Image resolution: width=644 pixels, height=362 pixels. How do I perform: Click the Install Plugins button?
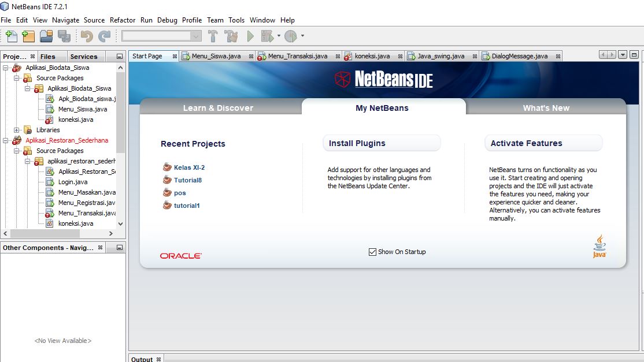382,143
